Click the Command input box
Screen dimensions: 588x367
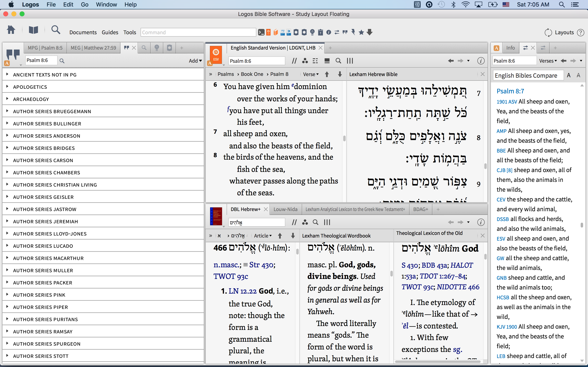(x=198, y=32)
